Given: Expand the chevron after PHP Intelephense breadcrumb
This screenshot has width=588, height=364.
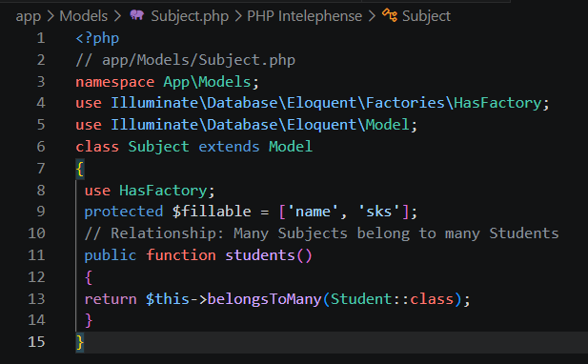Looking at the screenshot, I should (372, 16).
